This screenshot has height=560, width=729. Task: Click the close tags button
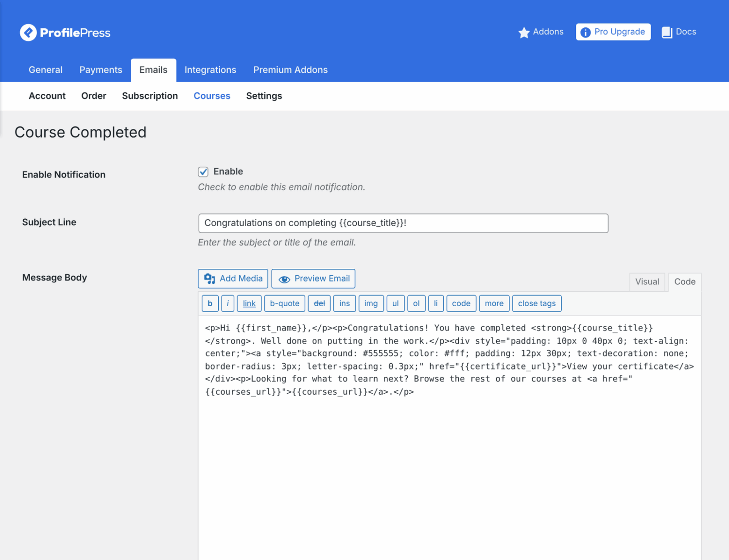[x=537, y=303]
